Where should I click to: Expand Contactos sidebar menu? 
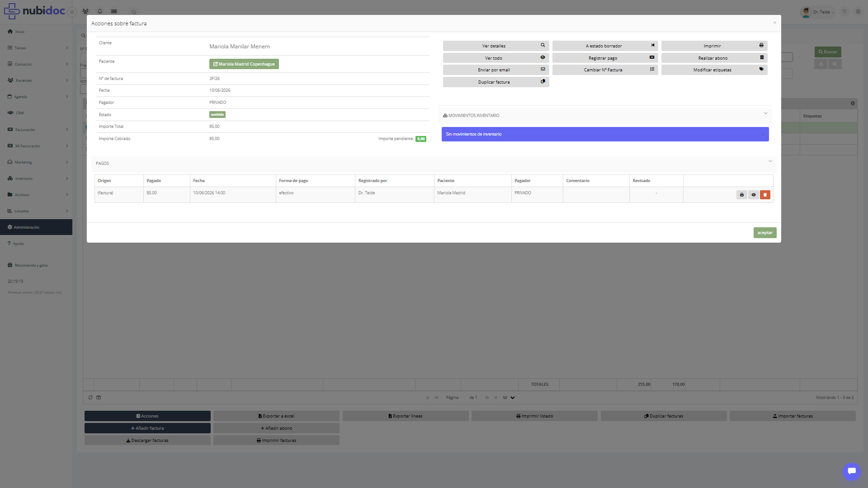point(36,64)
